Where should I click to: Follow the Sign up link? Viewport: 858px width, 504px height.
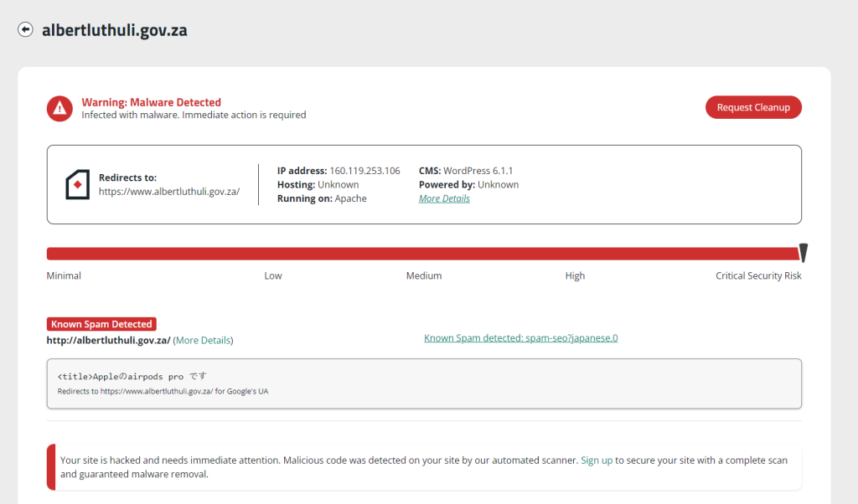pyautogui.click(x=597, y=460)
